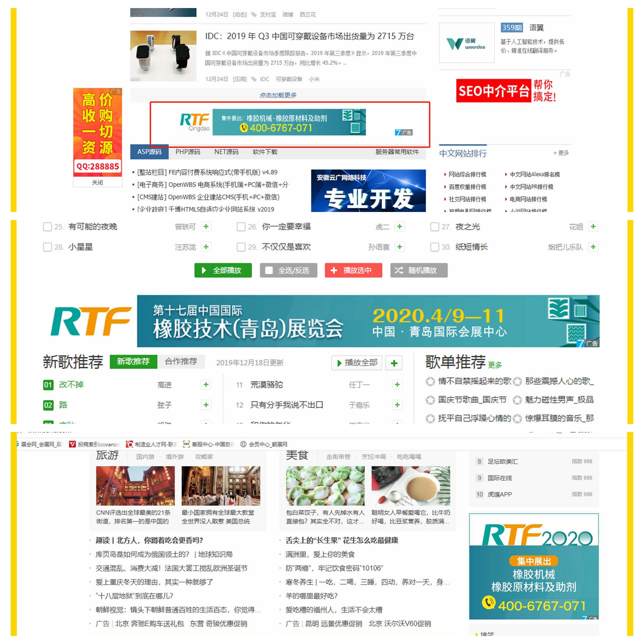Click the globe icon for 会员中心_朝展网 bookmark
The height and width of the screenshot is (644, 644).
coord(244,444)
